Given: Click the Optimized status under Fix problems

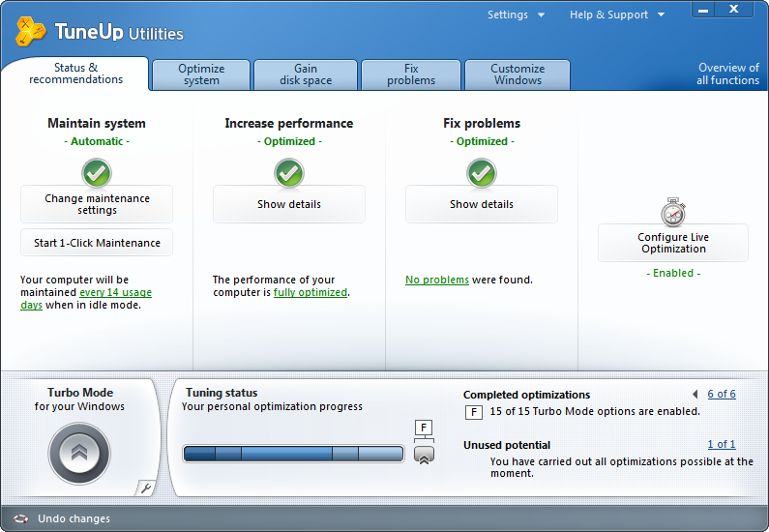Looking at the screenshot, I should 482,141.
